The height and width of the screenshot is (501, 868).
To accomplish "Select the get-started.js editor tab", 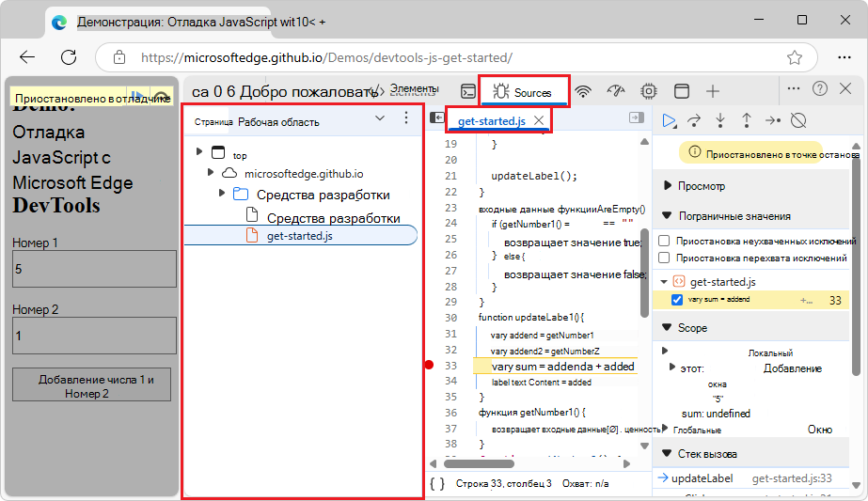I will pos(492,120).
